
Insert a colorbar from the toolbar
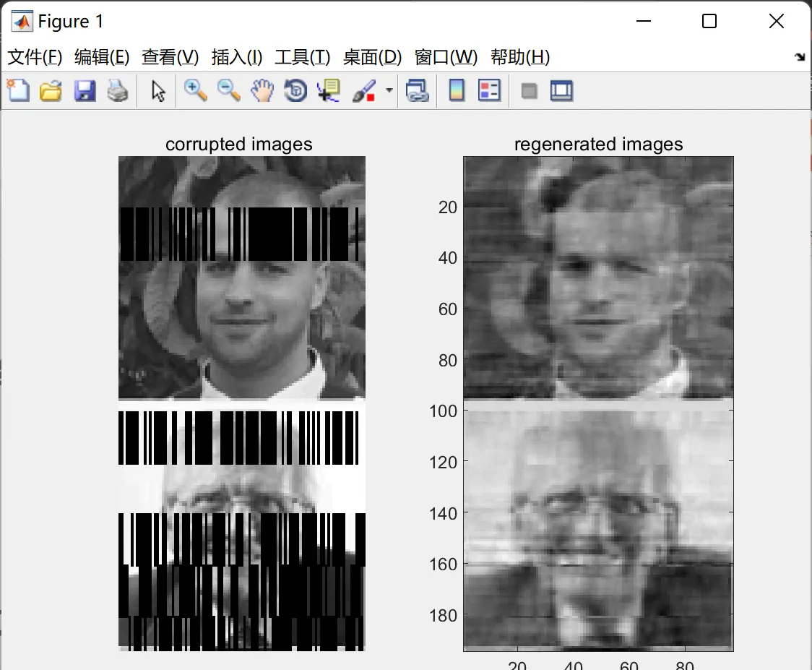coord(457,90)
